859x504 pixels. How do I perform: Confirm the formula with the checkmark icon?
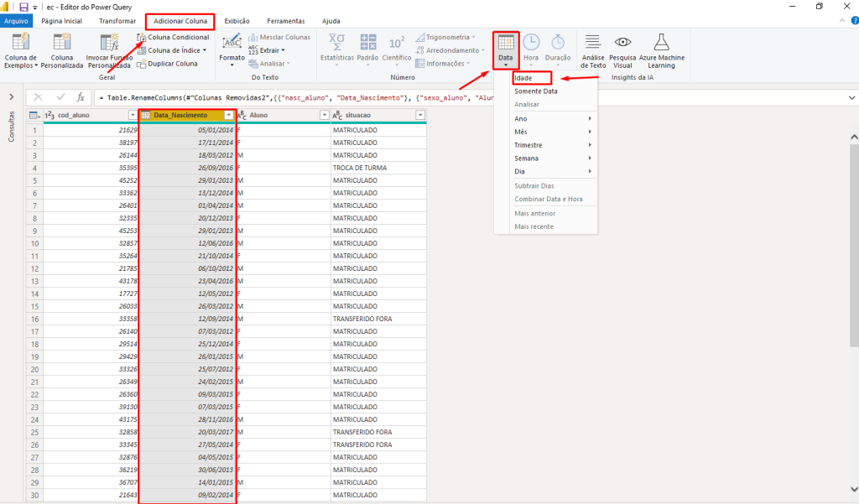pyautogui.click(x=60, y=97)
